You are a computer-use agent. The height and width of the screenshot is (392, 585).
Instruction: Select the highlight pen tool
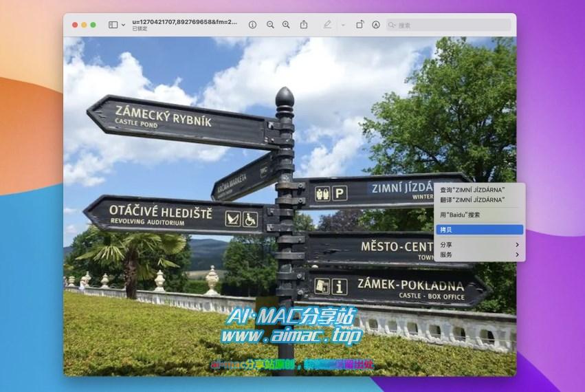pos(327,25)
